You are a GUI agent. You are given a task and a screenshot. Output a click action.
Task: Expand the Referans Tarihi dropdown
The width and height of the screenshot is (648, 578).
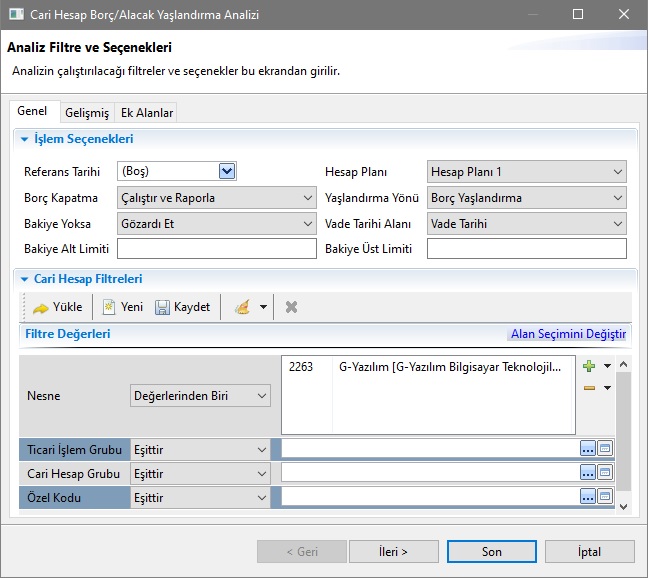(x=227, y=171)
